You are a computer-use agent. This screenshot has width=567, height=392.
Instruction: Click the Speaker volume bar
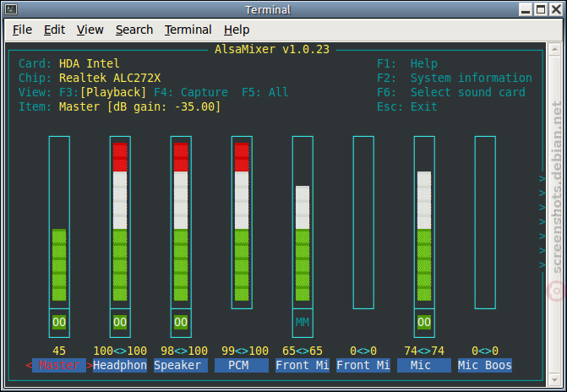(181, 222)
